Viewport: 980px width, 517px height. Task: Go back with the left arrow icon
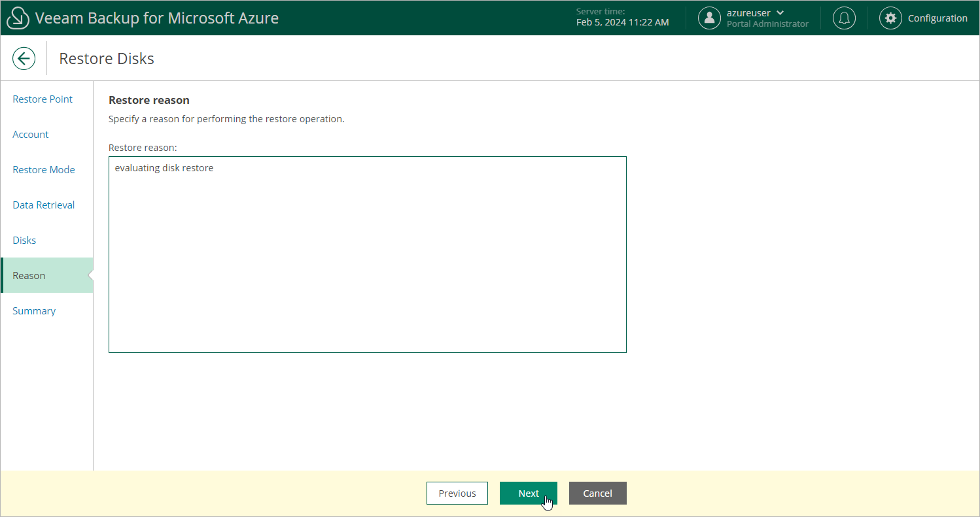(x=24, y=58)
